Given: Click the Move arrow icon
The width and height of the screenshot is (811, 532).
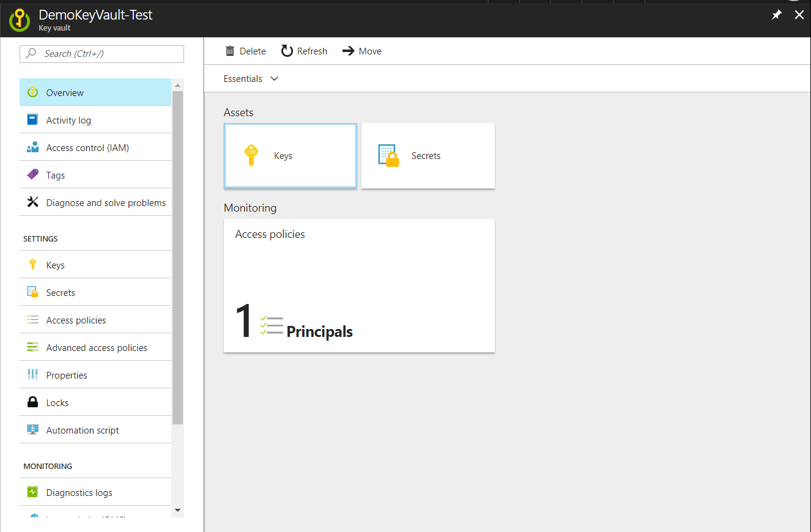Looking at the screenshot, I should coord(349,51).
